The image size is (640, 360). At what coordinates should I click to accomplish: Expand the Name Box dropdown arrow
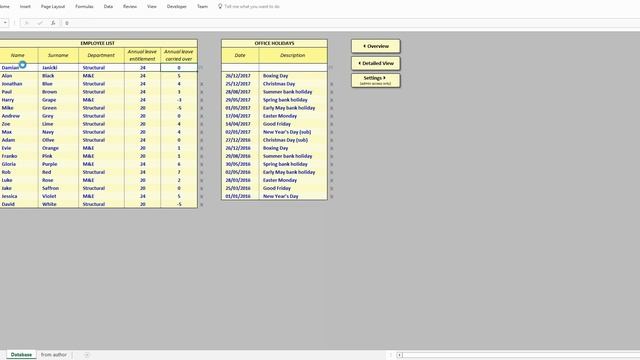point(5,23)
